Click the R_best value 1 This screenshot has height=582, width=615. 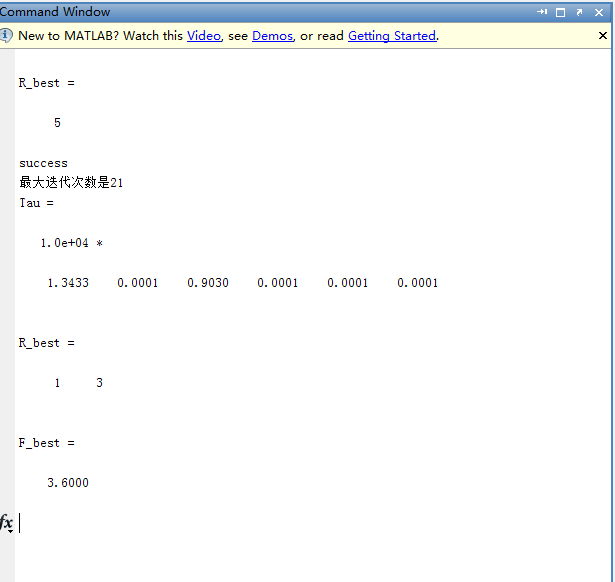pyautogui.click(x=57, y=383)
